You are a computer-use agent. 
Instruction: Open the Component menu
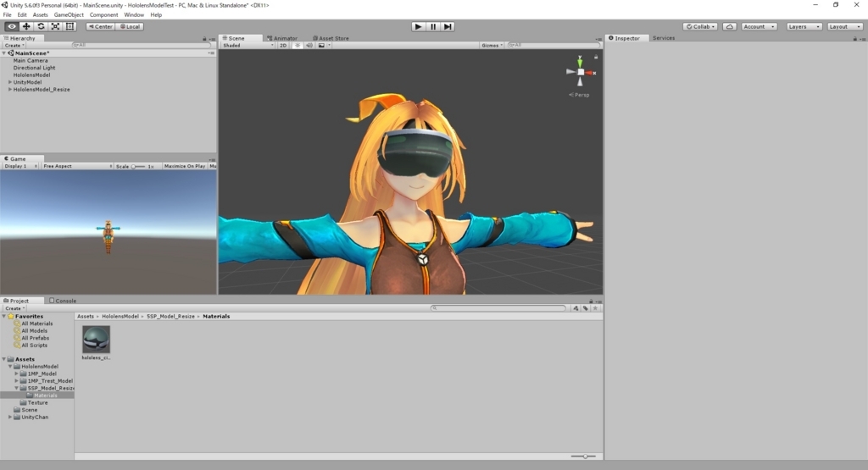103,15
